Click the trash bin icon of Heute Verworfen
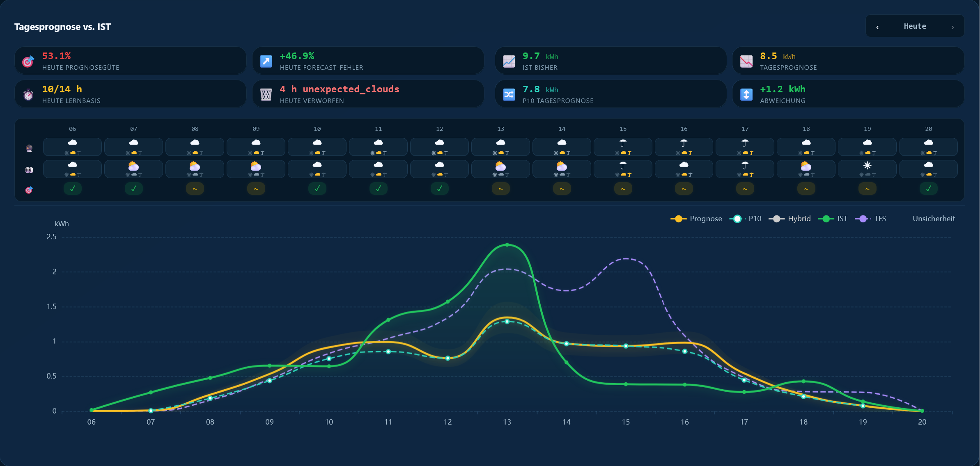The image size is (980, 466). coord(266,94)
